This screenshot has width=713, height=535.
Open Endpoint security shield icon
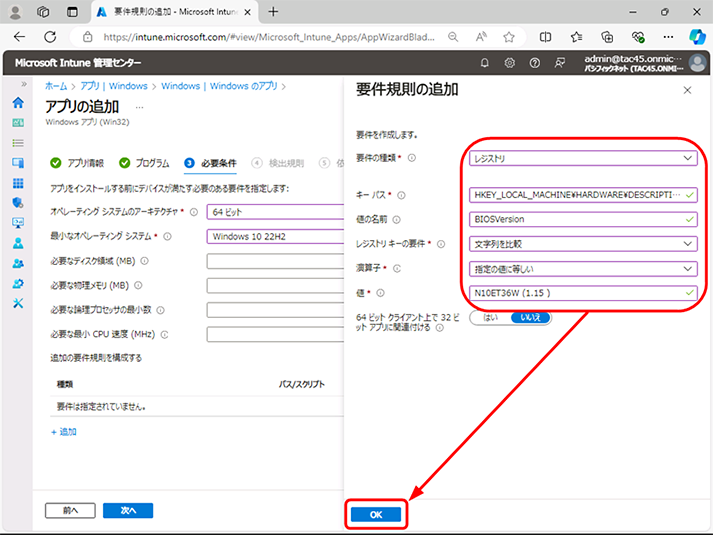pyautogui.click(x=18, y=203)
